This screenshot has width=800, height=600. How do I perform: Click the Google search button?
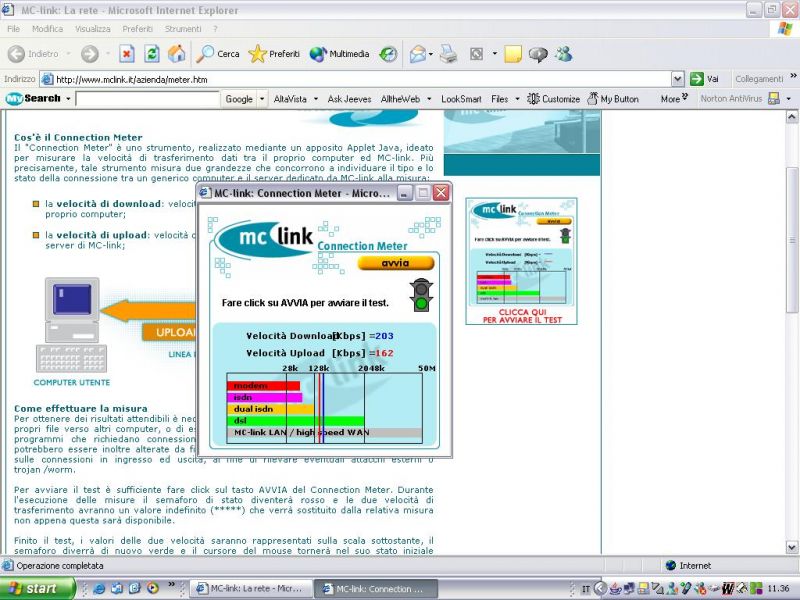239,98
